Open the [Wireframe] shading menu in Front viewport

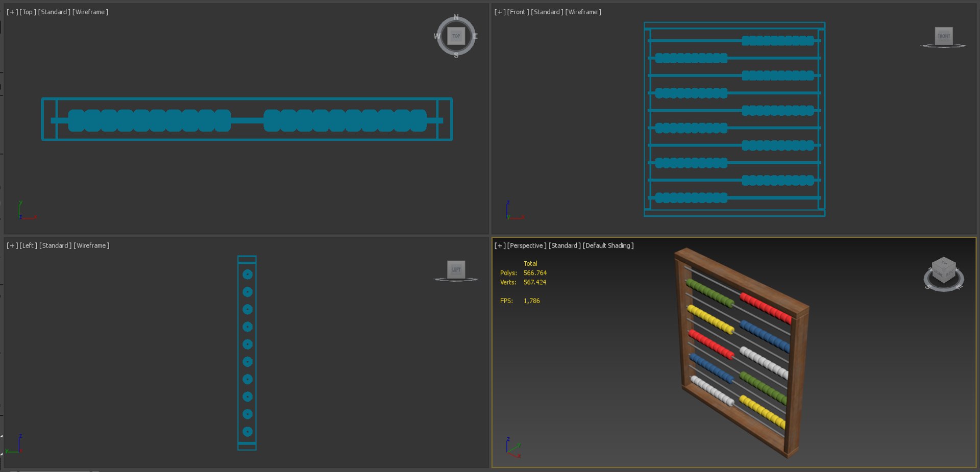(583, 12)
